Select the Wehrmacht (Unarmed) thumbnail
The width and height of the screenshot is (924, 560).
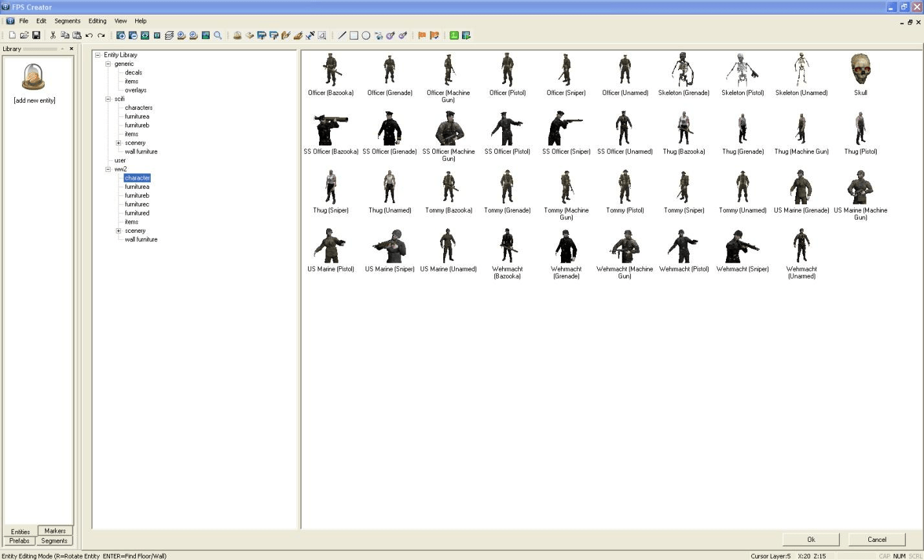click(802, 246)
